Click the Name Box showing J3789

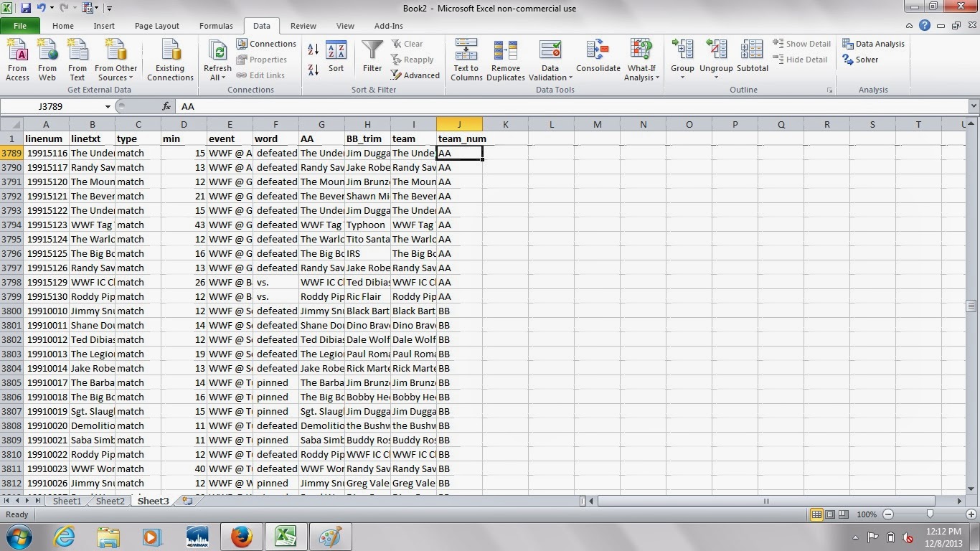(52, 106)
